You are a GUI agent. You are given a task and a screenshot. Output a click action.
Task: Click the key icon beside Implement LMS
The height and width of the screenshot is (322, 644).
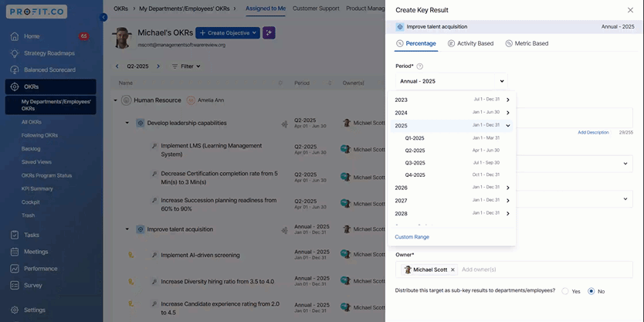(x=154, y=146)
